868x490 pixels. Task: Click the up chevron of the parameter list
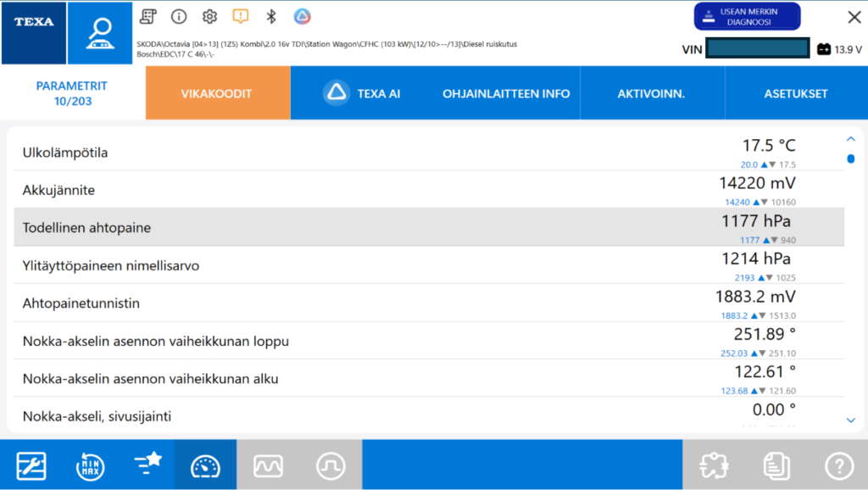click(851, 139)
